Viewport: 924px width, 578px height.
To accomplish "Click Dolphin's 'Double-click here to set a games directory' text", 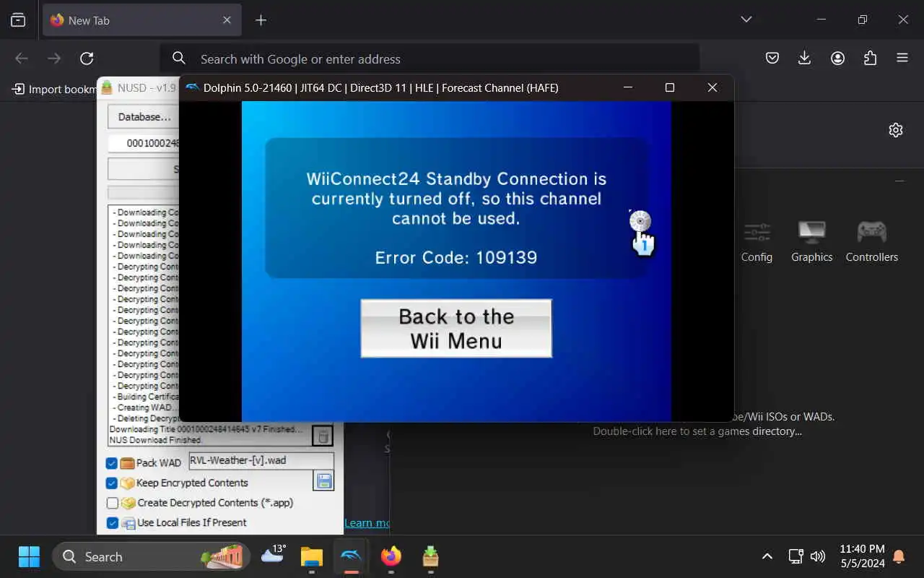I will [x=697, y=431].
